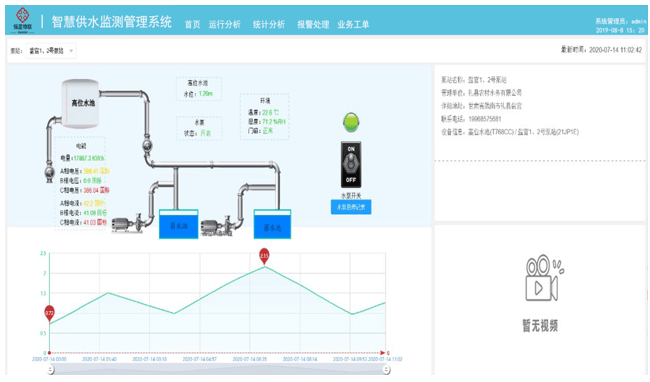The width and height of the screenshot is (650, 382).
Task: Click the A相电流 42.2 reading
Action: [x=82, y=203]
